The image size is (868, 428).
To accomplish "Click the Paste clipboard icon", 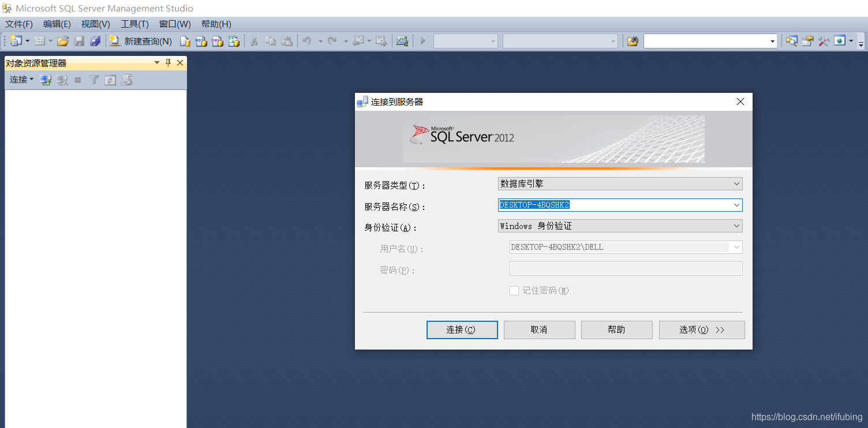I will (x=287, y=41).
